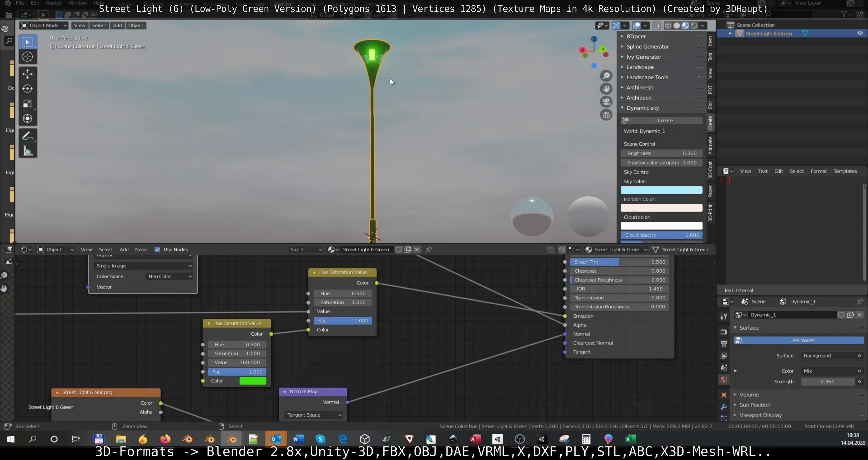Screen dimensions: 868x460
Task: Select the Measure ruler tool
Action: [x=28, y=151]
